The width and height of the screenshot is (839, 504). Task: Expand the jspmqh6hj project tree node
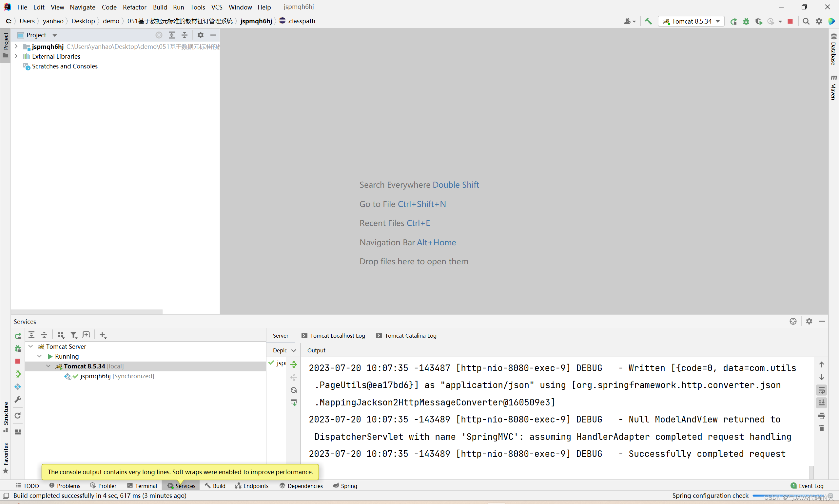[x=16, y=46]
